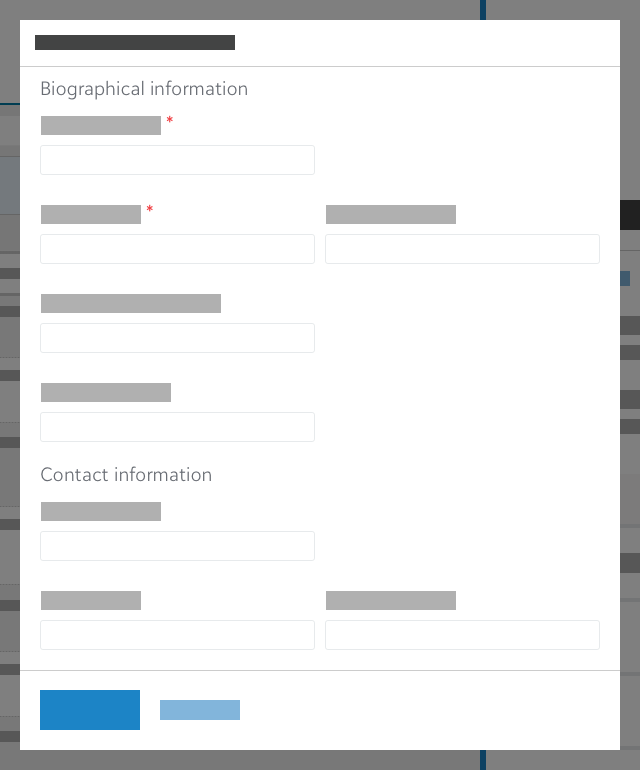Focus the first input under Contact information
The height and width of the screenshot is (770, 640).
click(177, 546)
